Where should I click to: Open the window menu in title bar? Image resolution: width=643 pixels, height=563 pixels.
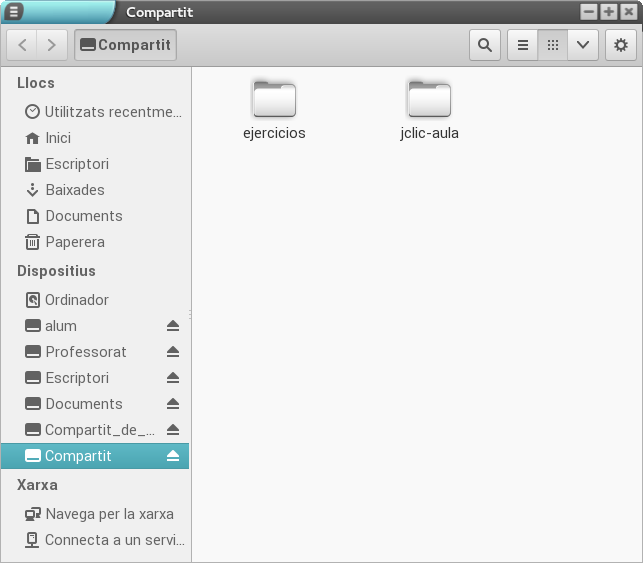pyautogui.click(x=13, y=12)
